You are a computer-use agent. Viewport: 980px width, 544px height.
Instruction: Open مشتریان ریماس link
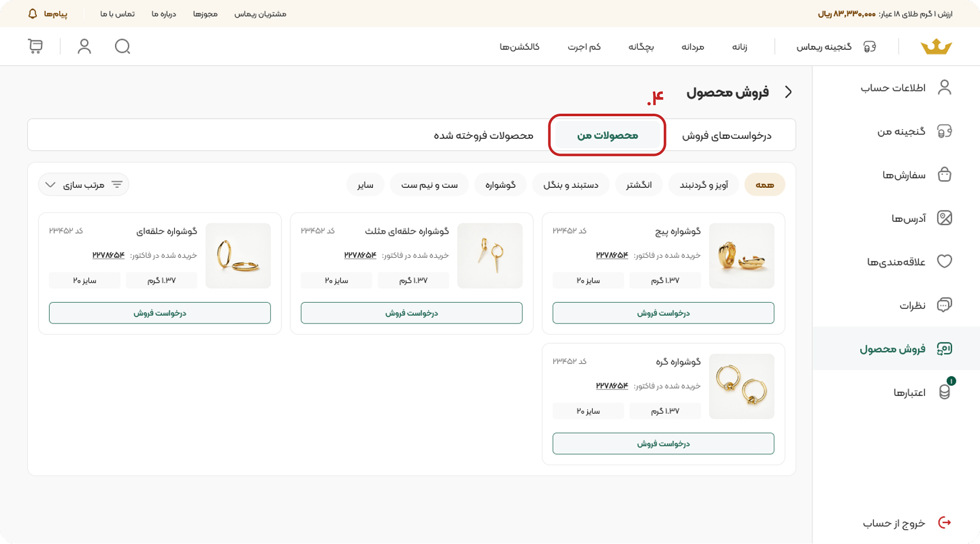(260, 14)
